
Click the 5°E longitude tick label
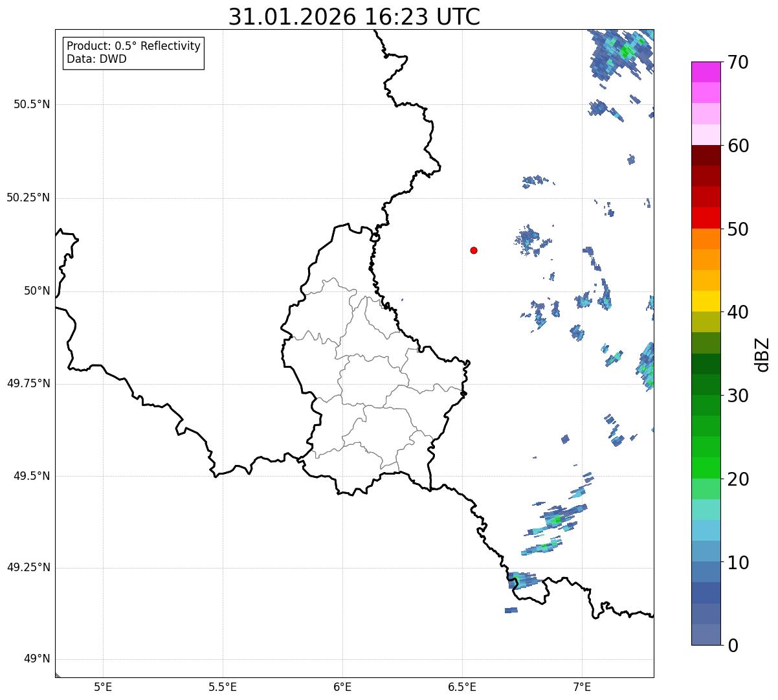(x=103, y=686)
